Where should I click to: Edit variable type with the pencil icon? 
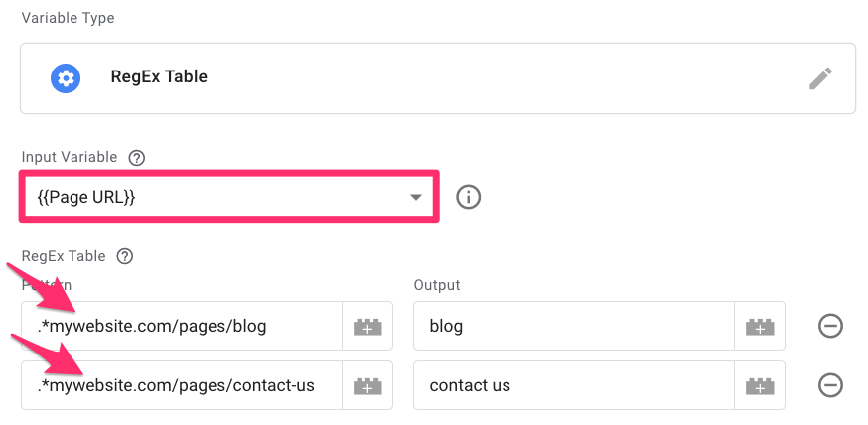click(x=820, y=78)
